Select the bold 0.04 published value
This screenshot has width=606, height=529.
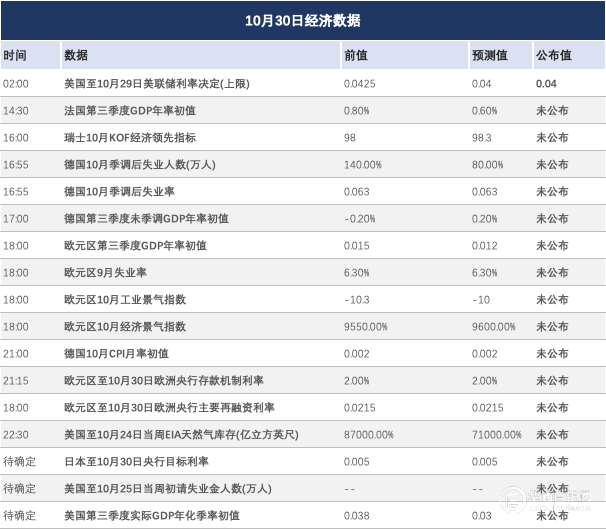pos(546,84)
